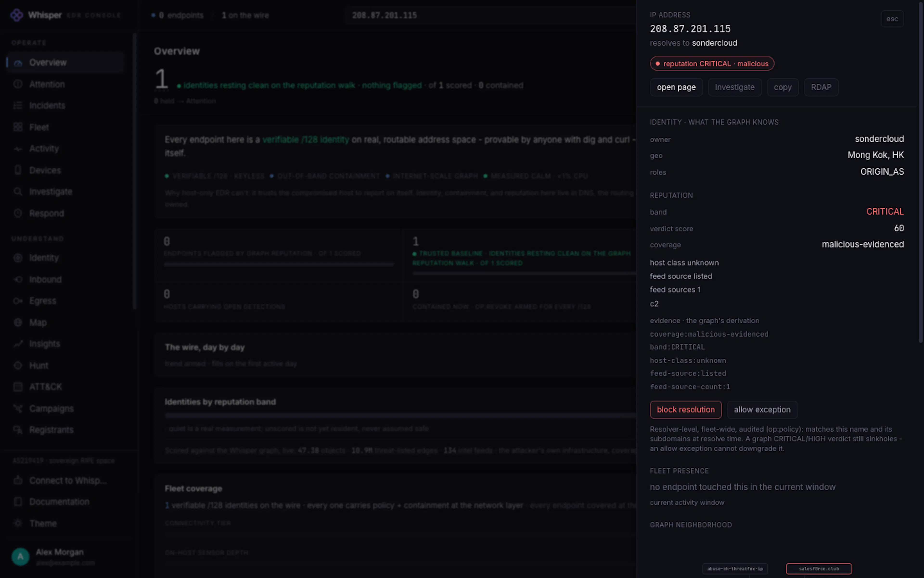Viewport: 924px width, 578px height.
Task: Select the Egress icon
Action: click(x=18, y=301)
